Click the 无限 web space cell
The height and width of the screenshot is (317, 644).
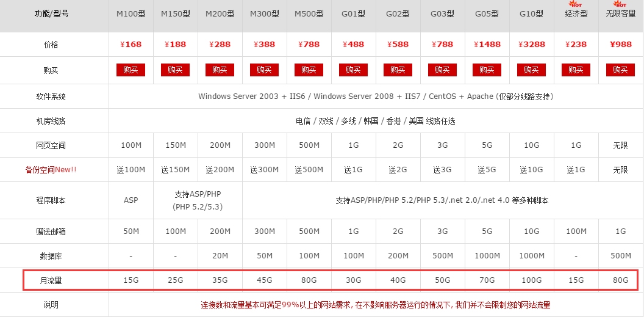click(620, 145)
